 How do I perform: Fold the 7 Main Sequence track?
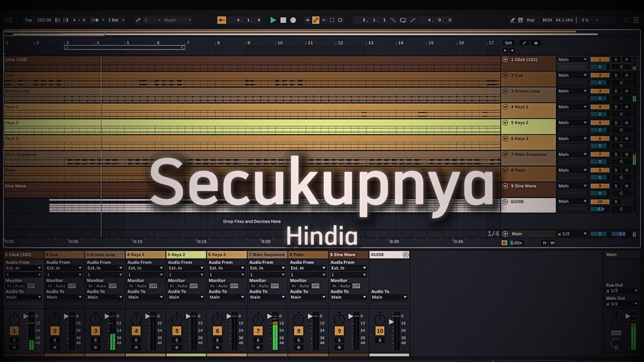[505, 154]
